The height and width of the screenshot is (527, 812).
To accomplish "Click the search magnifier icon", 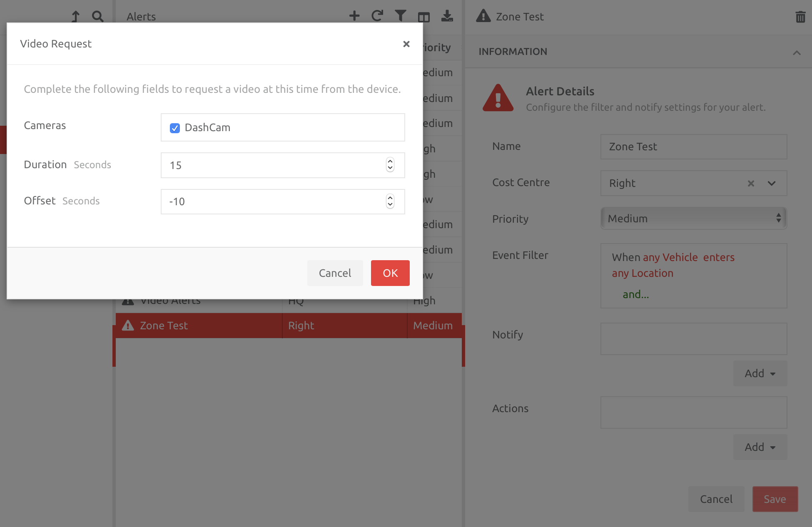I will click(98, 17).
